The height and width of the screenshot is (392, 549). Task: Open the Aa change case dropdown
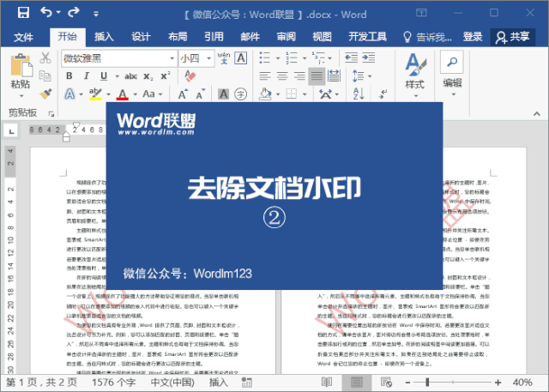pyautogui.click(x=153, y=93)
